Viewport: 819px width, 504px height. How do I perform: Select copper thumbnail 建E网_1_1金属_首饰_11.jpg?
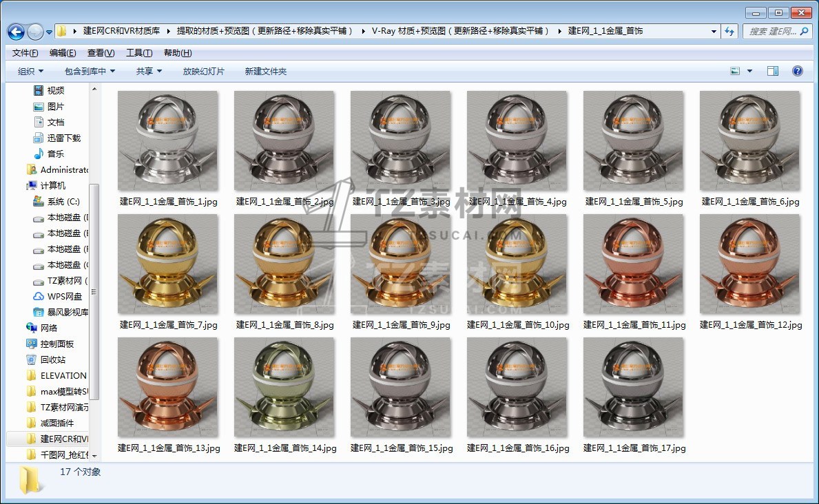click(634, 264)
